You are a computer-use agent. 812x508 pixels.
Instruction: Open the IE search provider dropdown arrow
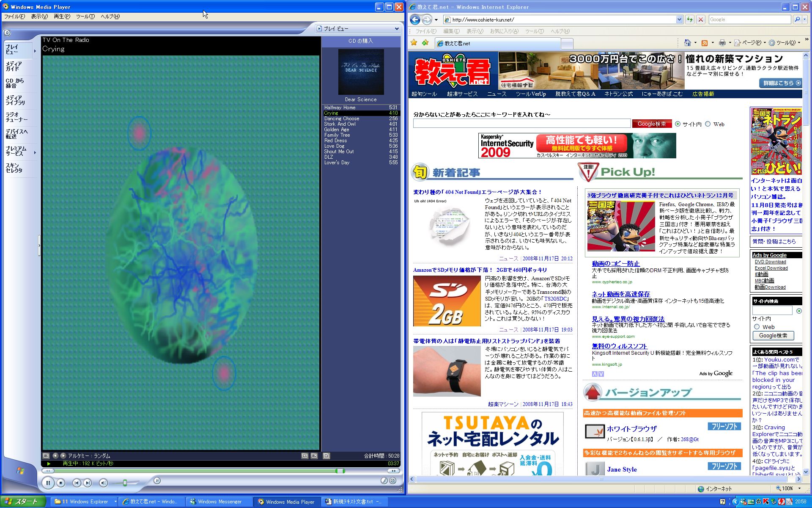coord(804,19)
